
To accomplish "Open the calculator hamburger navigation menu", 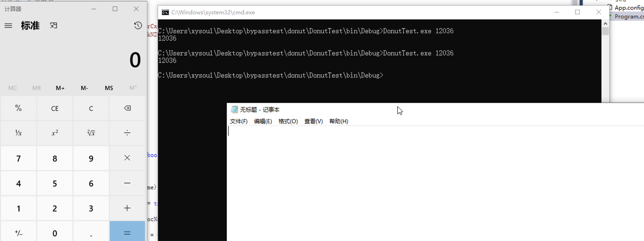I will coord(8,26).
